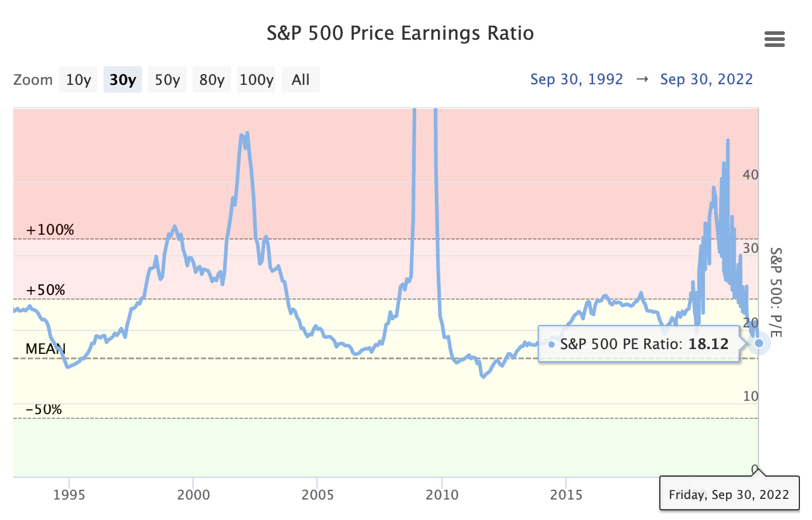Click the -50% threshold label
Screen dimensions: 812x520
pos(44,409)
